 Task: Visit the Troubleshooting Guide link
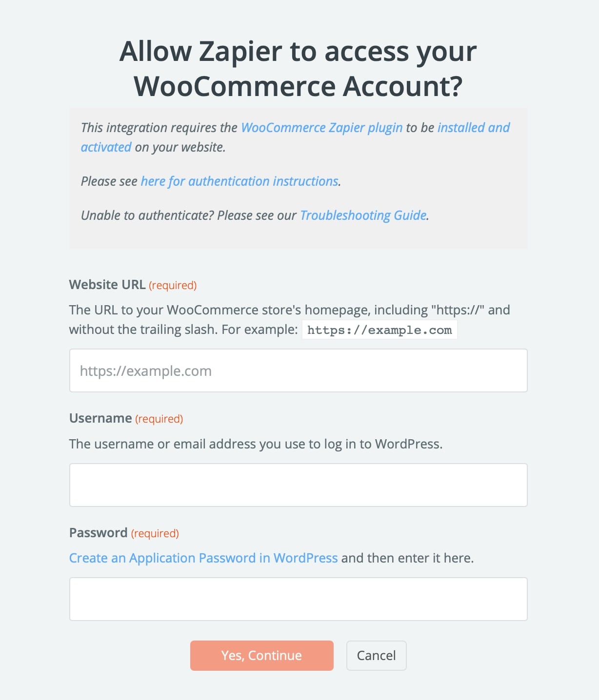tap(363, 215)
